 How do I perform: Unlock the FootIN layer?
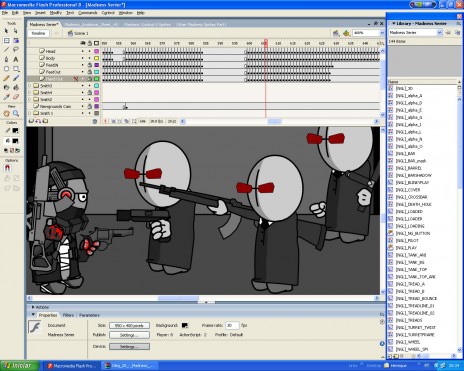click(90, 65)
